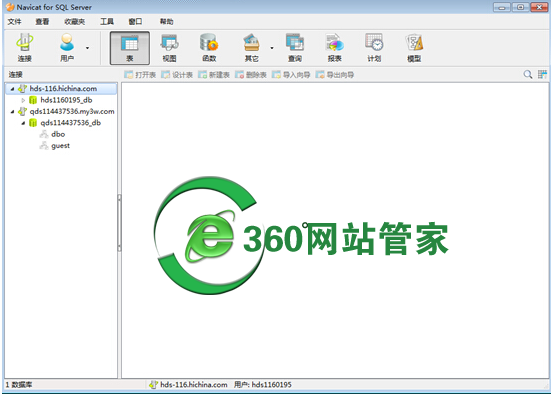Click the 新建表 new table button
Image resolution: width=551 pixels, height=395 pixels.
tap(214, 75)
